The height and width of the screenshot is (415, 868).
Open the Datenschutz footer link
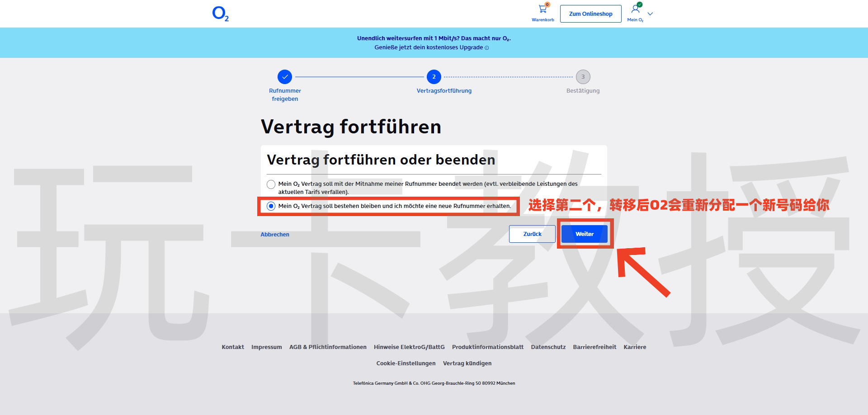pyautogui.click(x=548, y=347)
